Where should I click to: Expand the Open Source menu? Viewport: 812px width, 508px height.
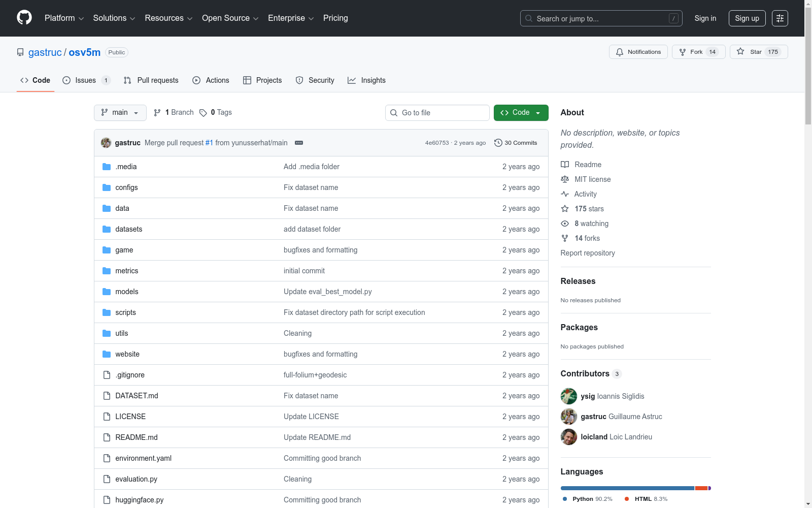pyautogui.click(x=230, y=18)
